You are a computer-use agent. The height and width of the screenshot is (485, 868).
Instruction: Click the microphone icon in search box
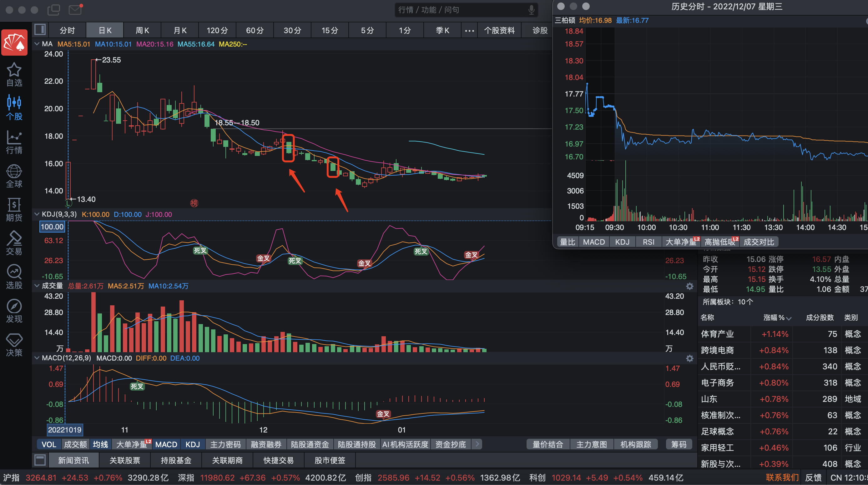pyautogui.click(x=531, y=10)
